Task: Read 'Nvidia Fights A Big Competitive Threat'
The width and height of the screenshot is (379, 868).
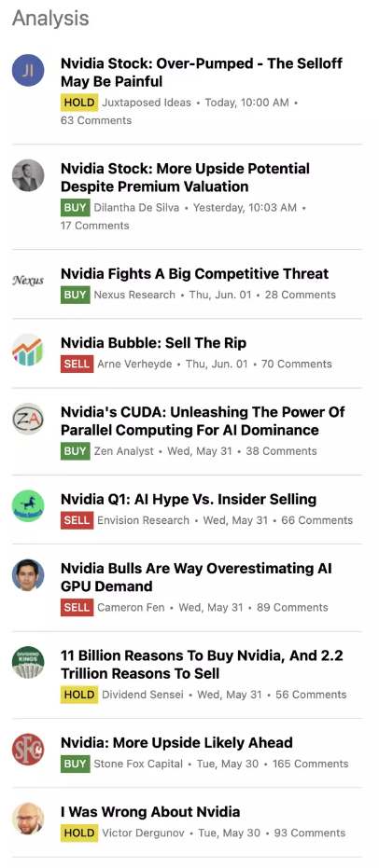Action: [194, 274]
